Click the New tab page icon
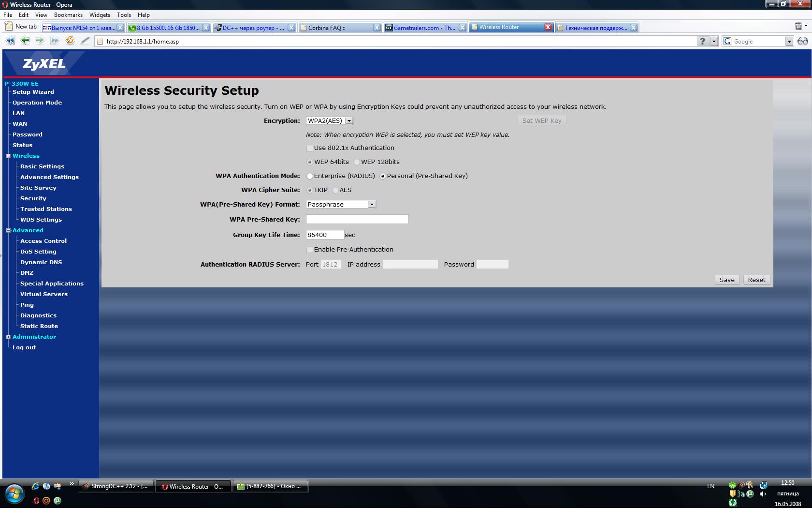812x508 pixels. tap(8, 27)
